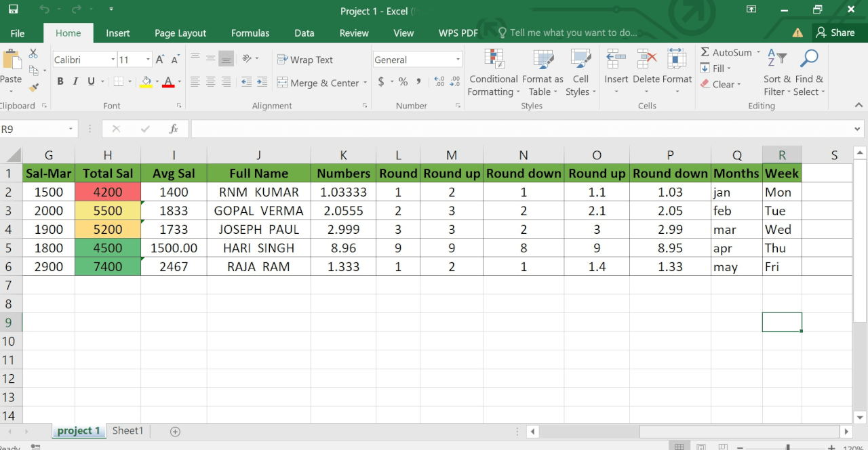This screenshot has height=450, width=868.
Task: Open the General number format dropdown
Action: pos(458,60)
